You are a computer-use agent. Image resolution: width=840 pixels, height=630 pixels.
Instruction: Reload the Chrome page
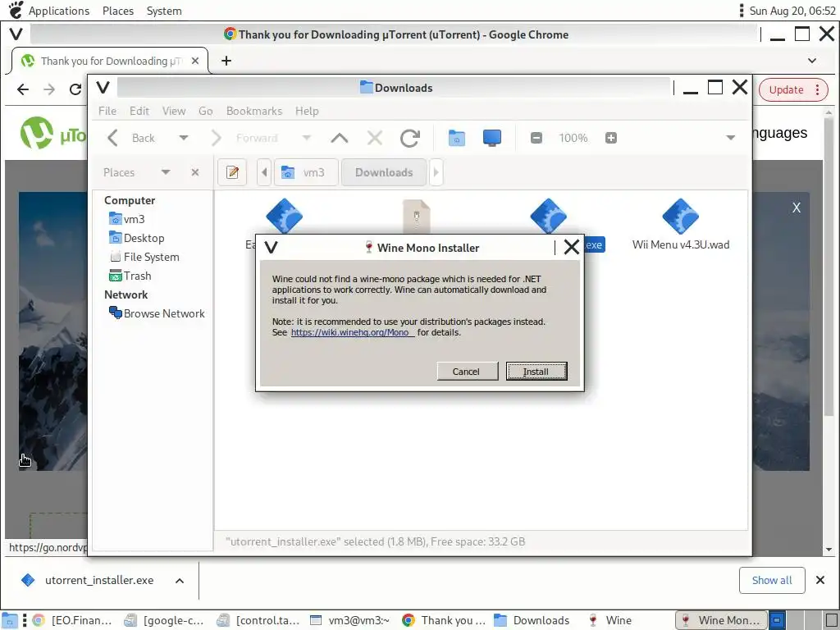pos(75,89)
